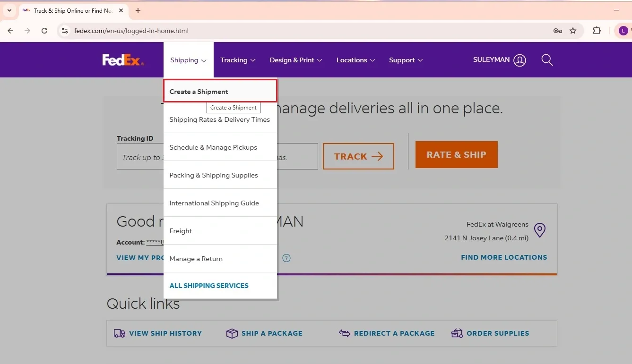Select Shipping Rates & Delivery Times
The width and height of the screenshot is (632, 364).
click(x=220, y=119)
